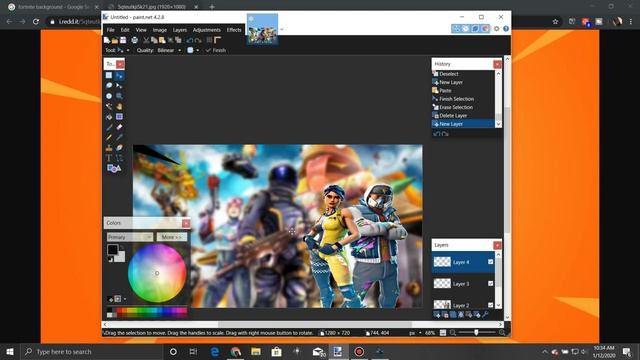Close the Layers panel
The width and height of the screenshot is (640, 360).
coord(497,245)
